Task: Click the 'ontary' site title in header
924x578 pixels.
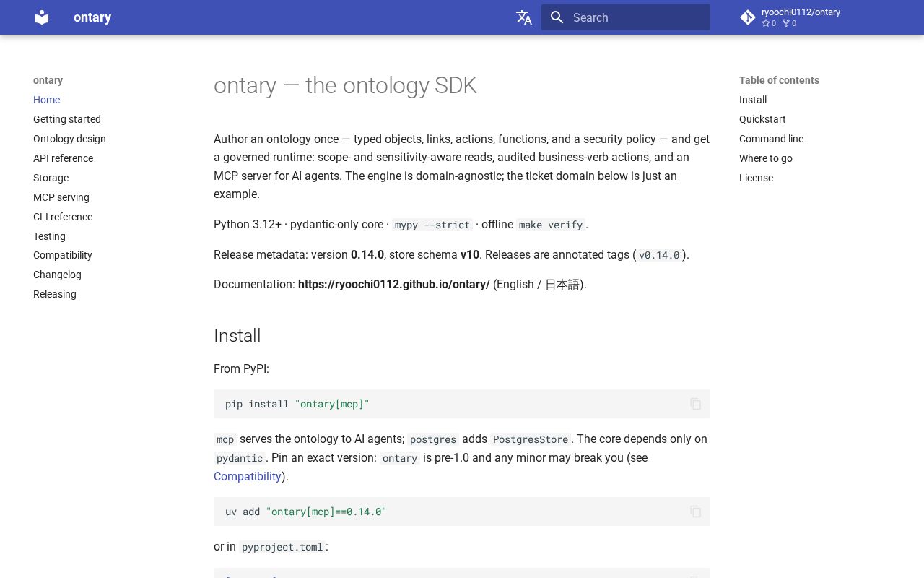Action: tap(92, 17)
